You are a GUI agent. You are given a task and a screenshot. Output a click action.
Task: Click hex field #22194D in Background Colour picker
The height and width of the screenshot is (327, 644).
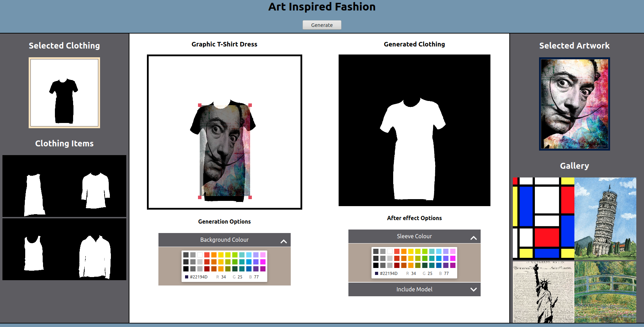pos(199,277)
